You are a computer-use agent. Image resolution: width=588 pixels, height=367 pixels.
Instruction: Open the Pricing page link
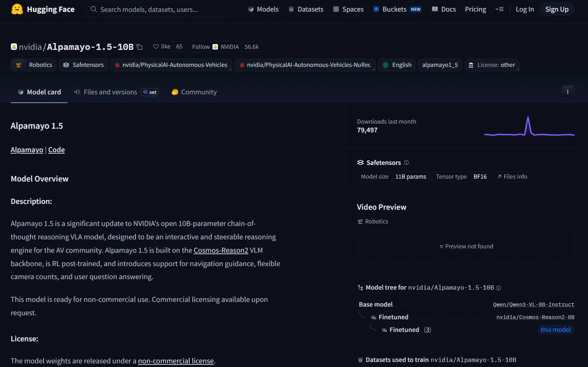tap(475, 9)
